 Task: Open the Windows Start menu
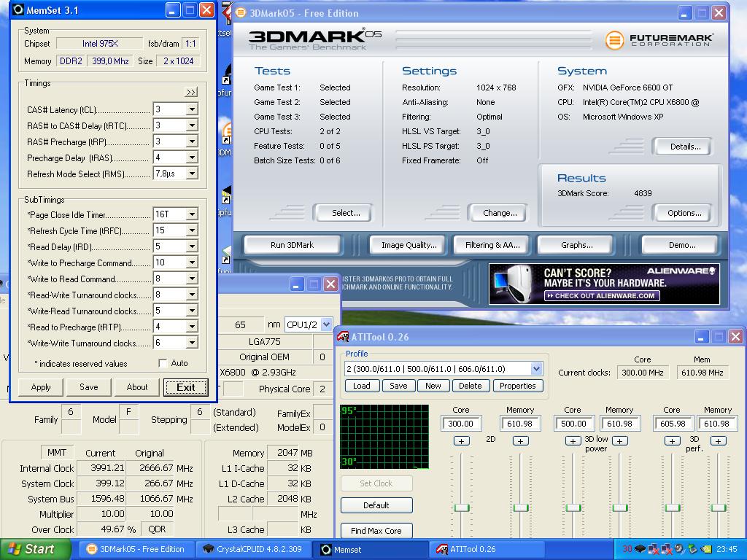pyautogui.click(x=35, y=549)
